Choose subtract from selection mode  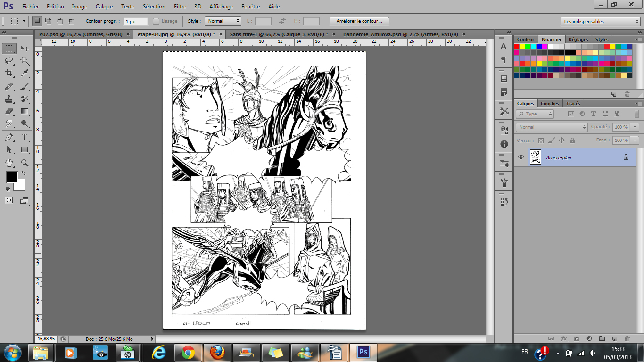coord(60,21)
